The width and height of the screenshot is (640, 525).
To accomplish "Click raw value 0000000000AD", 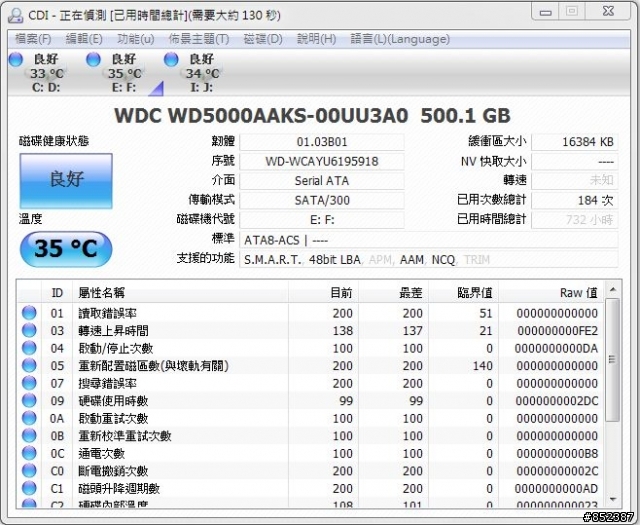I will point(556,489).
